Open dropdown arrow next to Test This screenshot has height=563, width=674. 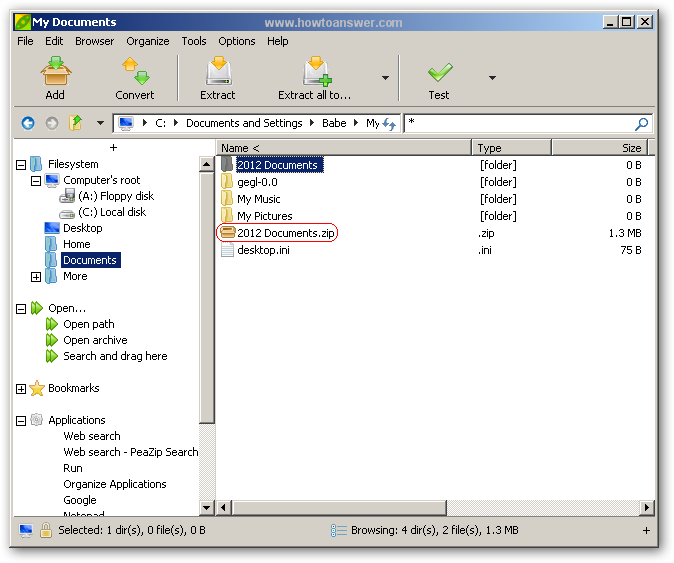[x=493, y=78]
